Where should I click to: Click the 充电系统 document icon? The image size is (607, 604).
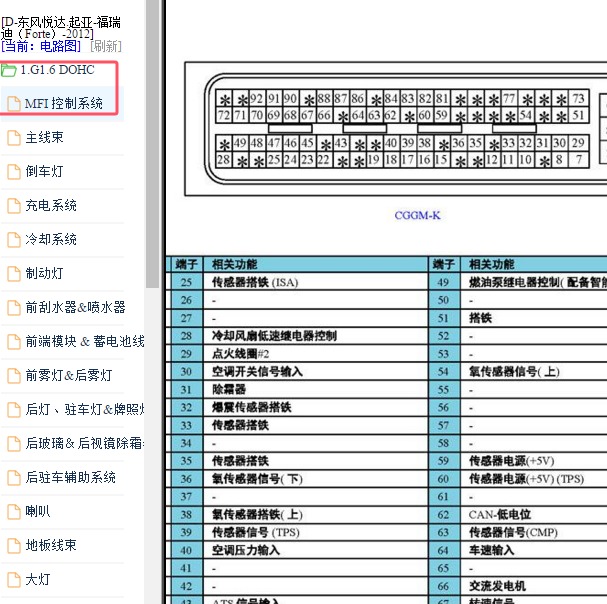[x=14, y=206]
